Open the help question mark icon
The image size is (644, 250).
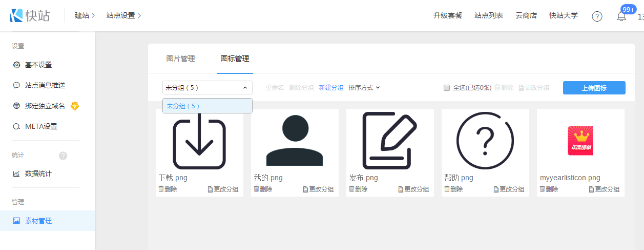[597, 16]
